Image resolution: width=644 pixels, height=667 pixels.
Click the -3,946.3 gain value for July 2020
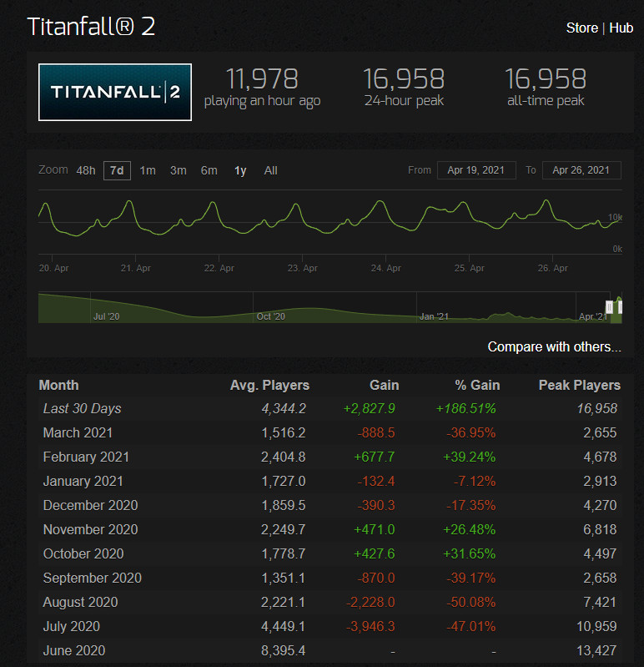point(370,627)
